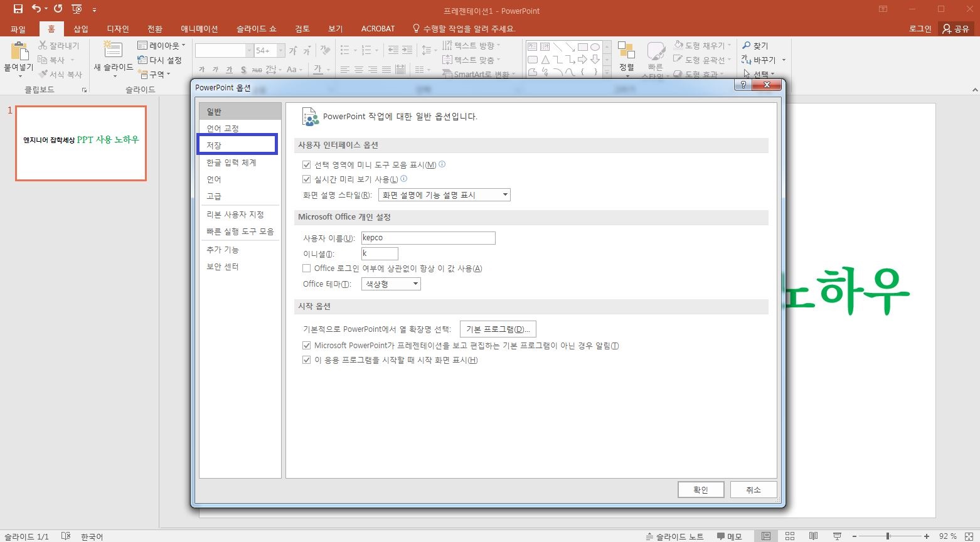Screen dimensions: 980x542
Task: Open the ScreenTip style (화면 설명 스타일) dropdown
Action: [x=444, y=195]
